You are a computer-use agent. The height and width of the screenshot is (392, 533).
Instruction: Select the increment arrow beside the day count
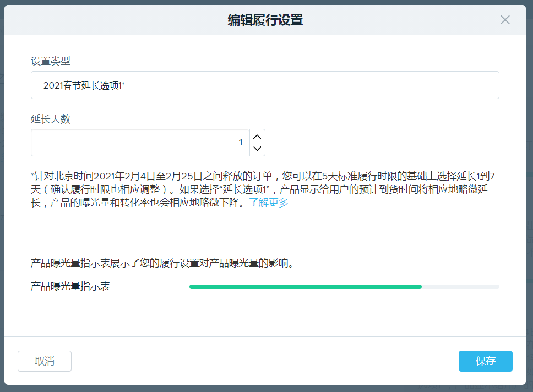(x=257, y=137)
